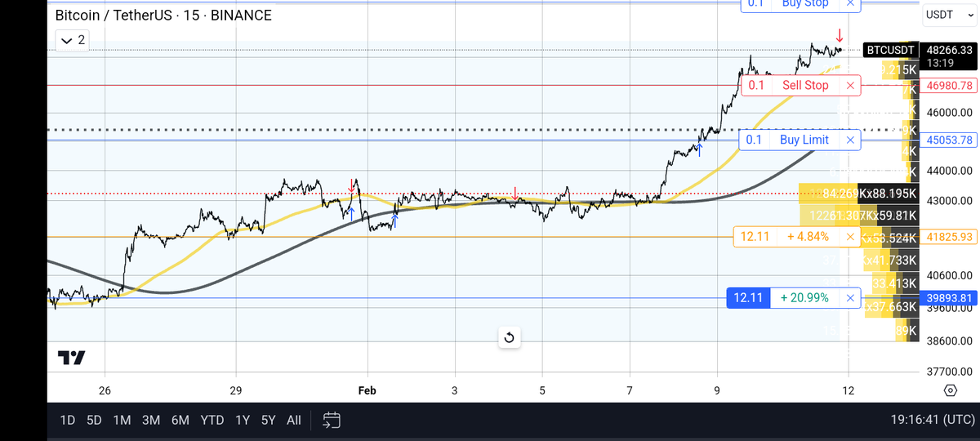Click the Feb date on time axis

click(x=367, y=390)
